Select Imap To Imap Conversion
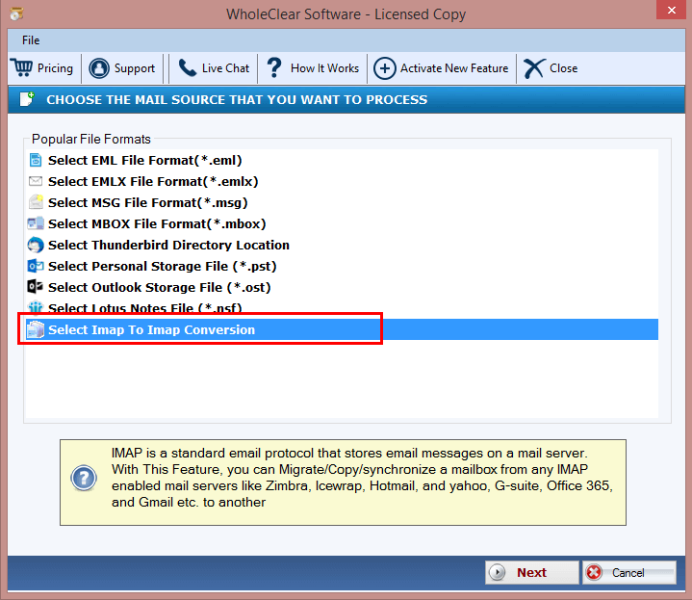The height and width of the screenshot is (600, 692). [x=151, y=330]
